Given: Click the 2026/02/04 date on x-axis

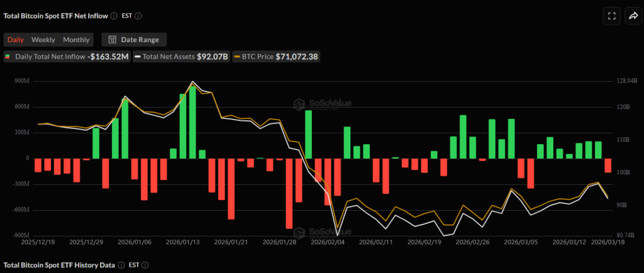Looking at the screenshot, I should point(327,242).
